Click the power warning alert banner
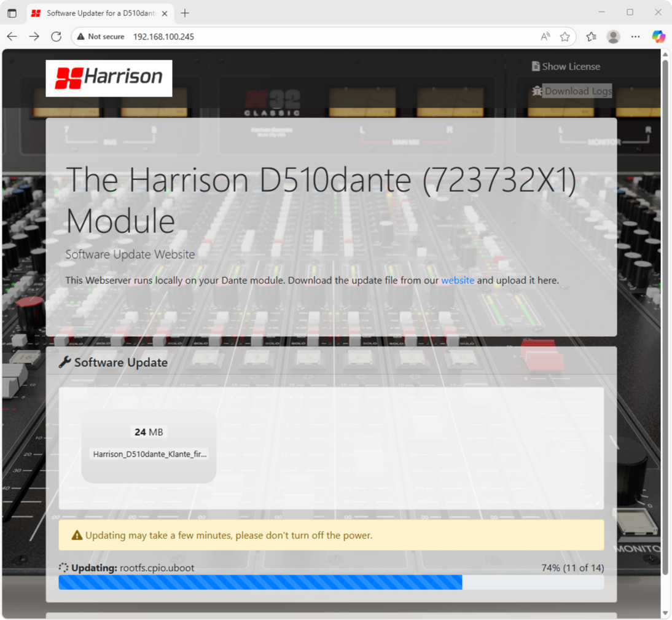This screenshot has width=672, height=620. 331,535
